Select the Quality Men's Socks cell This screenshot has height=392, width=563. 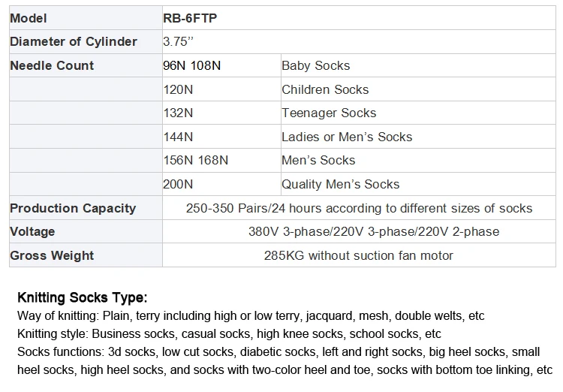point(340,185)
